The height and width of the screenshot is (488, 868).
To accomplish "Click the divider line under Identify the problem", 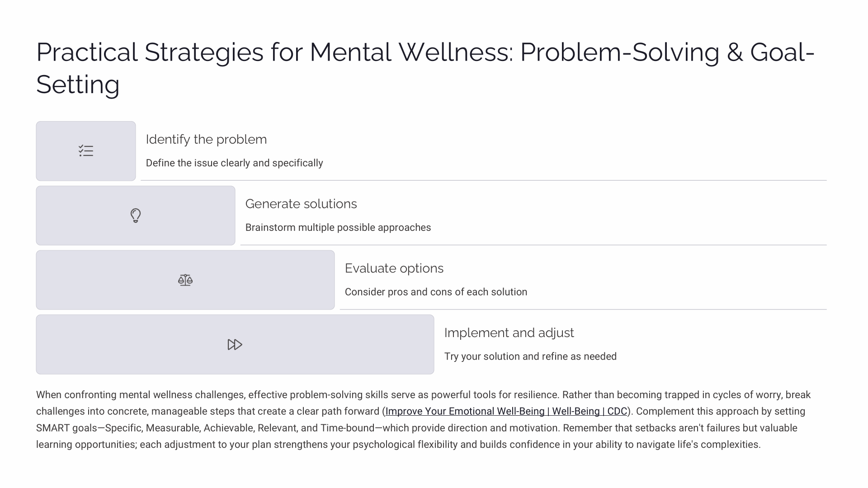I will click(484, 180).
